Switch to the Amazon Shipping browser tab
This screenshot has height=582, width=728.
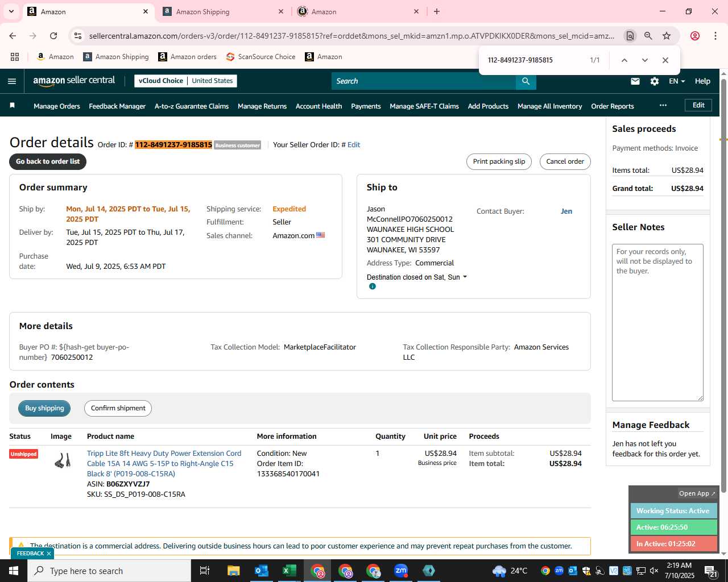223,11
